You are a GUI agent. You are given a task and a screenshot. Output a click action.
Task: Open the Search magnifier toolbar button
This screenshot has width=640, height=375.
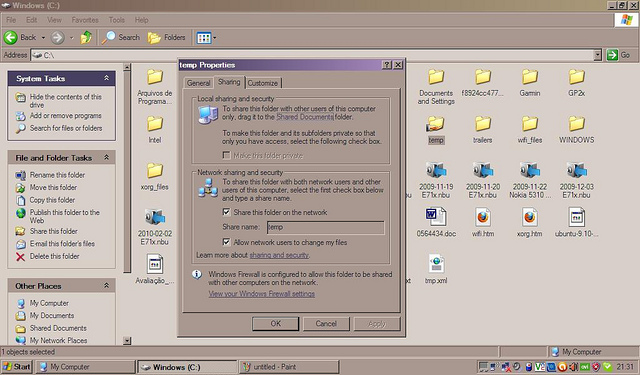(121, 38)
